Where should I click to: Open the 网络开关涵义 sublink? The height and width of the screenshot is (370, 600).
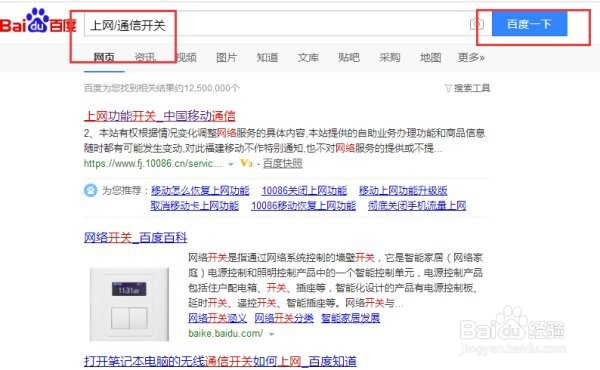[217, 318]
